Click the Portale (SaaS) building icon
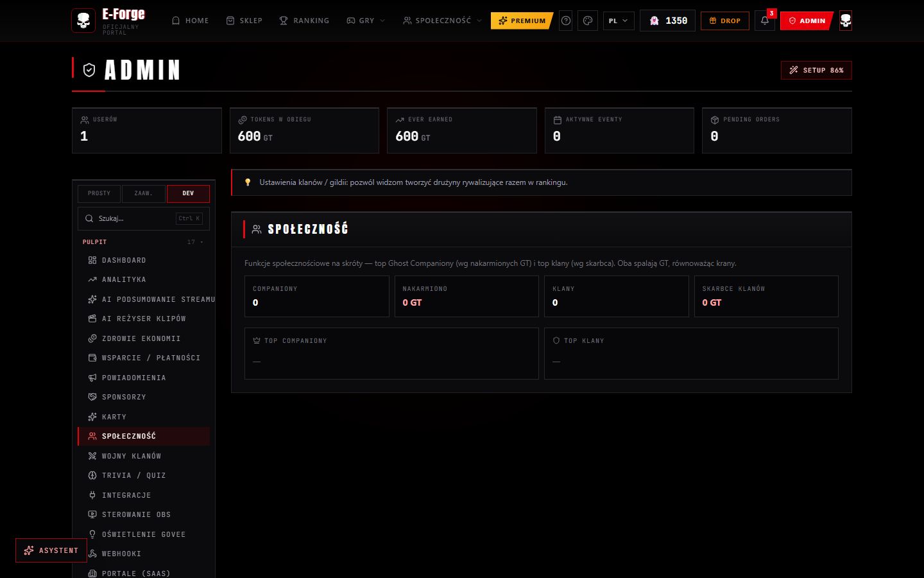Screen dimensions: 924x578 coord(92,574)
